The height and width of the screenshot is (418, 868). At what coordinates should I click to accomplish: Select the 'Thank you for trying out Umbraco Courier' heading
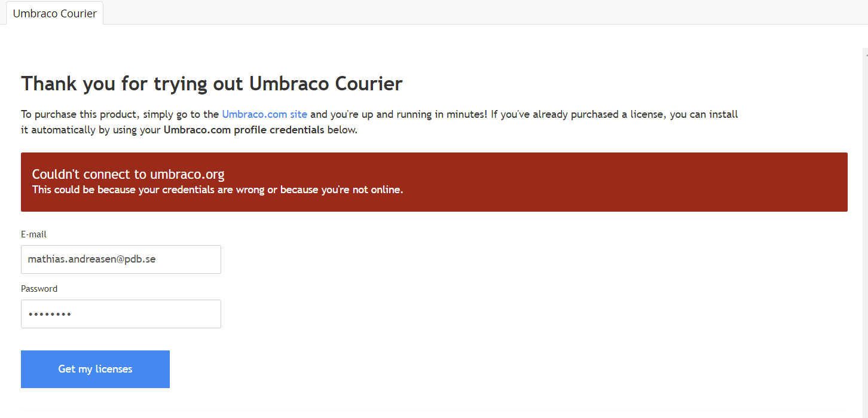pos(212,84)
